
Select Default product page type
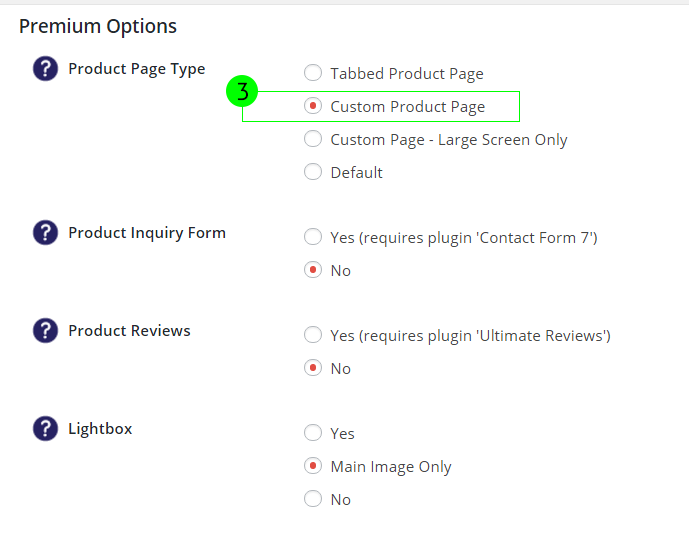(313, 171)
